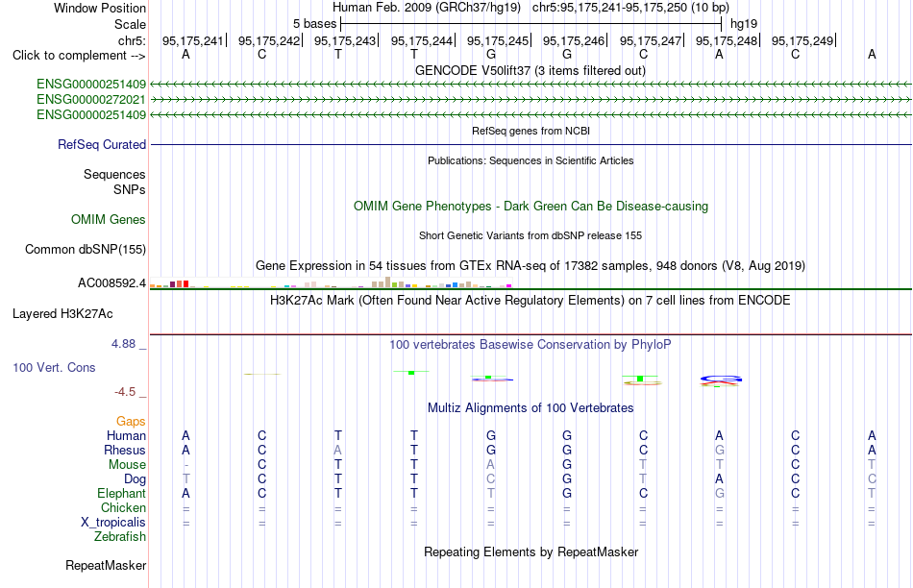This screenshot has width=913, height=588.
Task: Click the chr5:95,175,241-95,175,250 (10 bp) range text
Action: [630, 8]
